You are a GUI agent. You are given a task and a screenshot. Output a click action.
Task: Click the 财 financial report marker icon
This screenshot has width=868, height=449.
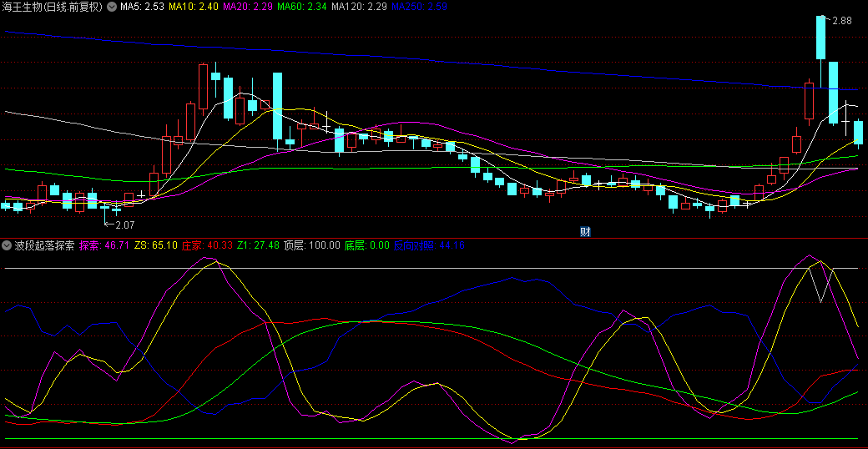click(585, 231)
